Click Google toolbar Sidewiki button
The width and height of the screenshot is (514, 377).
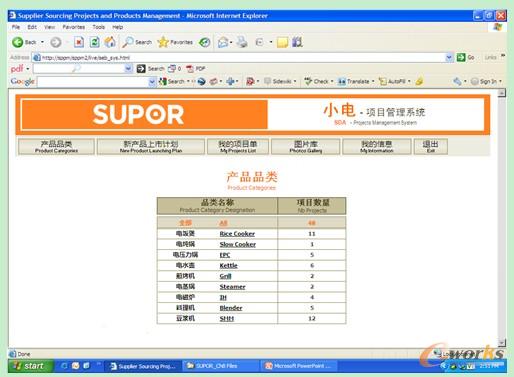(x=279, y=81)
